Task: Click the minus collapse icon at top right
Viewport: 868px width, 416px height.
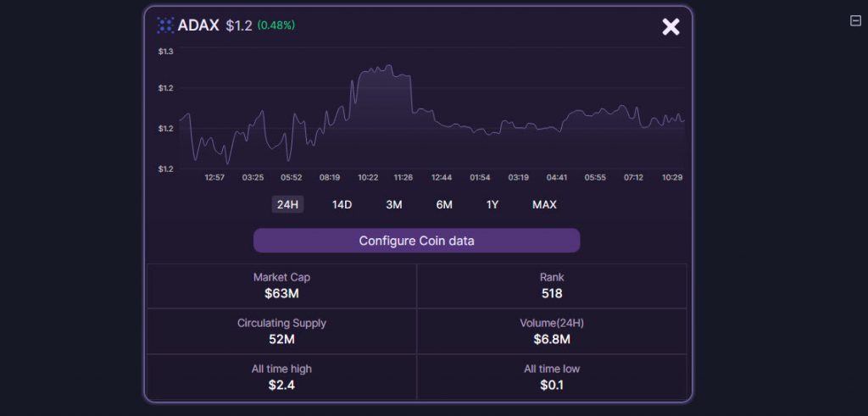Action: click(855, 21)
